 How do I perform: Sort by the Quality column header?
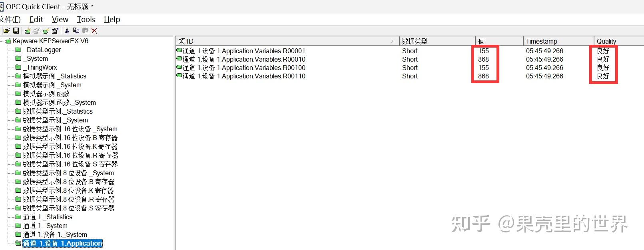tap(619, 41)
